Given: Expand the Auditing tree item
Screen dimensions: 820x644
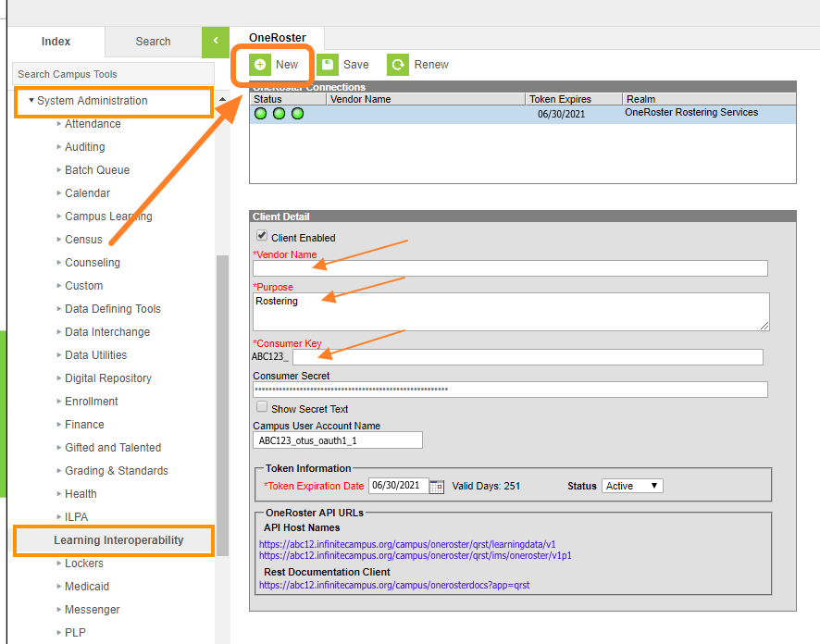Looking at the screenshot, I should click(59, 147).
